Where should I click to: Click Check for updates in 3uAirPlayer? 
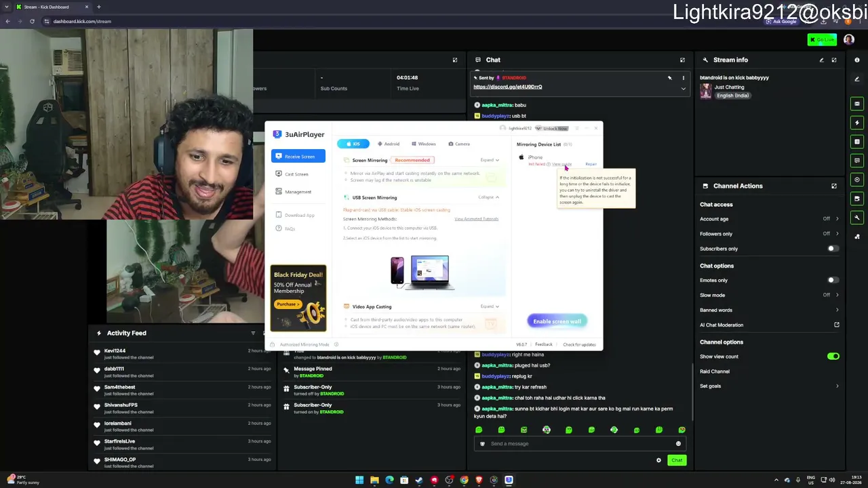(x=579, y=344)
